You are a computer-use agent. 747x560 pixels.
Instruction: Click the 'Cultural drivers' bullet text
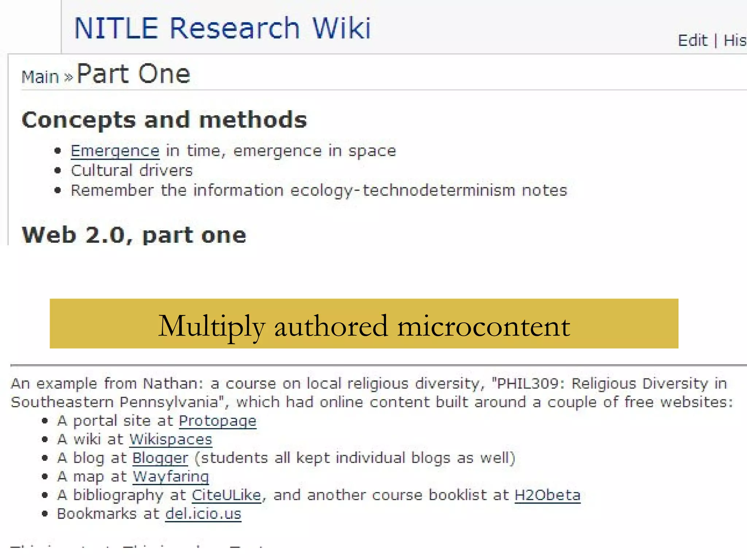click(132, 171)
